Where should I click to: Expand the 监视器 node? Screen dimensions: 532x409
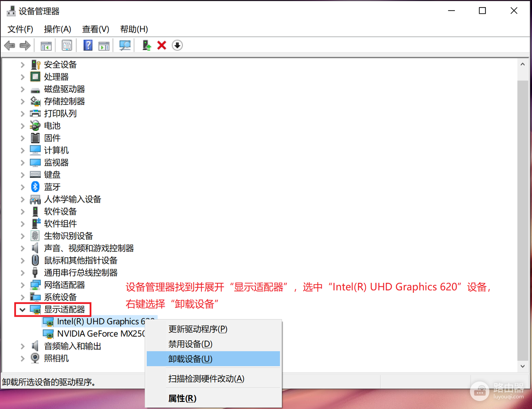(x=23, y=163)
